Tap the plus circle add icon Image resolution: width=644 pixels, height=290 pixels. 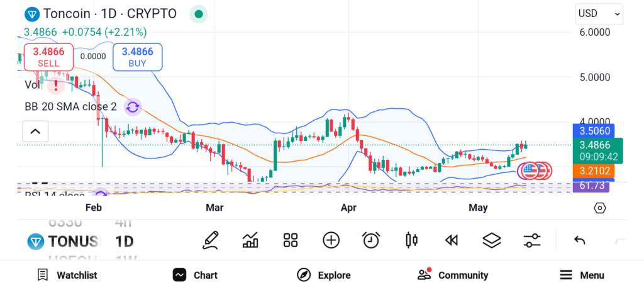coord(331,240)
